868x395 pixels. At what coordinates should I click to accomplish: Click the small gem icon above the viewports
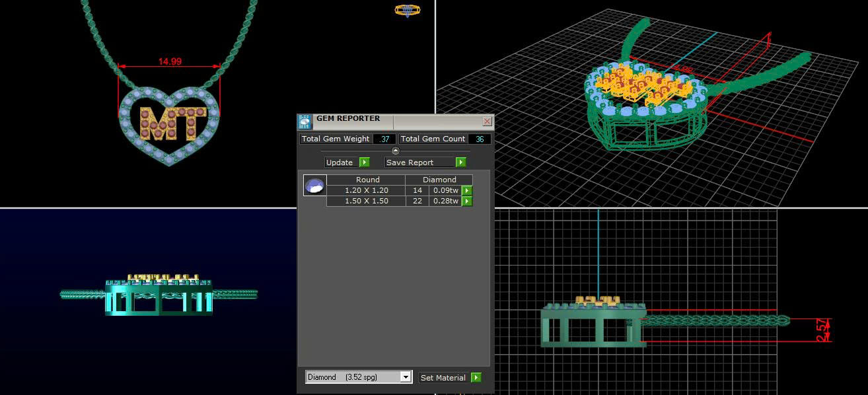click(x=407, y=10)
